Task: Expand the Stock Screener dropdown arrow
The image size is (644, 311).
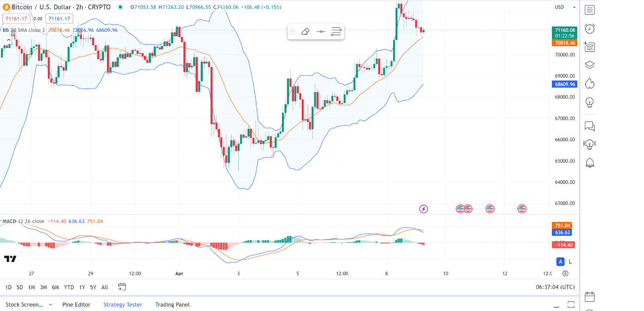Action: tap(50, 305)
